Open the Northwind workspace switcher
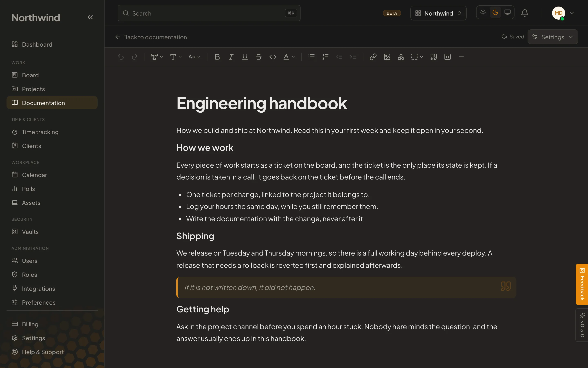This screenshot has height=368, width=588. pyautogui.click(x=438, y=13)
